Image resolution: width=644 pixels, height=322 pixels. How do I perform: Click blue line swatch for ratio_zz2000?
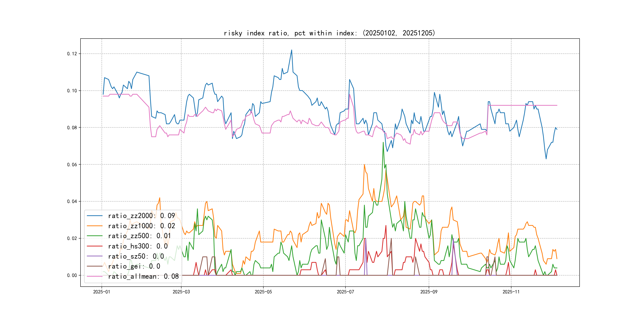pyautogui.click(x=94, y=216)
